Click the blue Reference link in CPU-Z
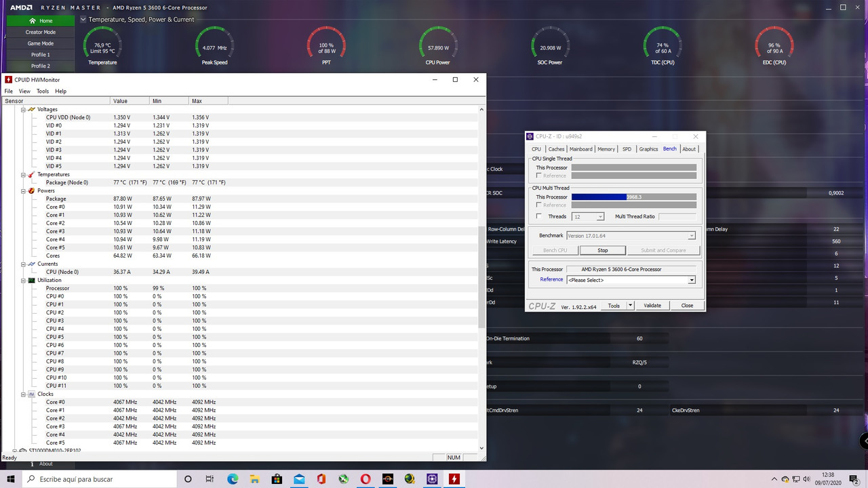The width and height of the screenshot is (868, 488). tap(551, 279)
